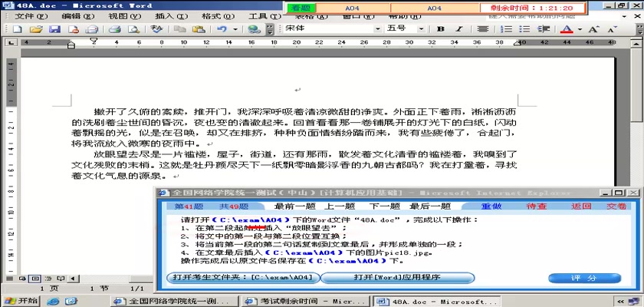Screen dimensions: 644x307
Task: Open the Font Color dropdown arrow
Action: [580, 29]
